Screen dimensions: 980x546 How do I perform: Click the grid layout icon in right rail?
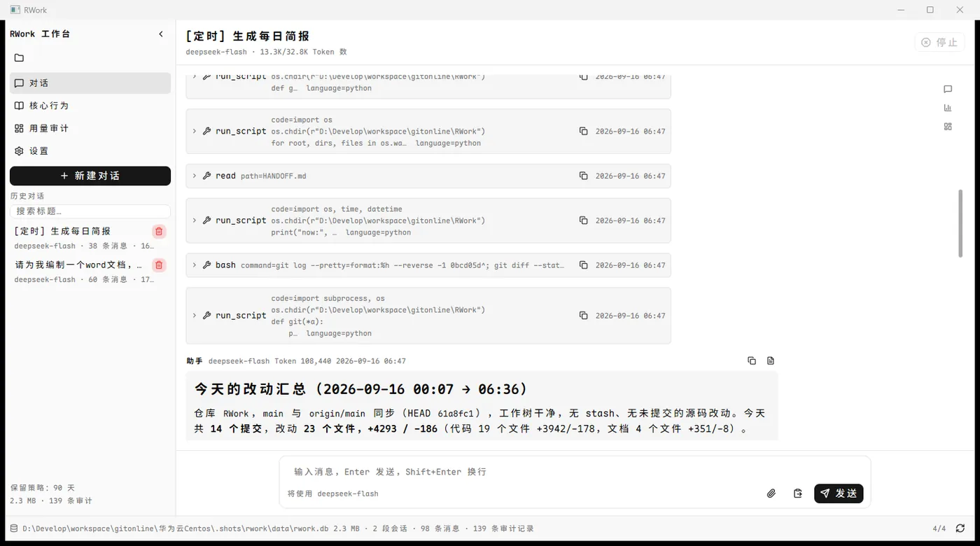pyautogui.click(x=948, y=127)
